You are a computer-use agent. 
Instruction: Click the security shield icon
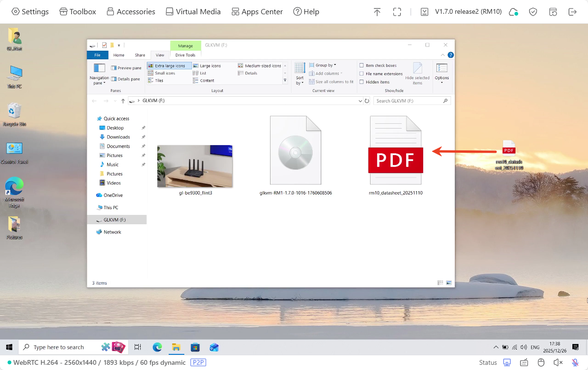pyautogui.click(x=533, y=11)
